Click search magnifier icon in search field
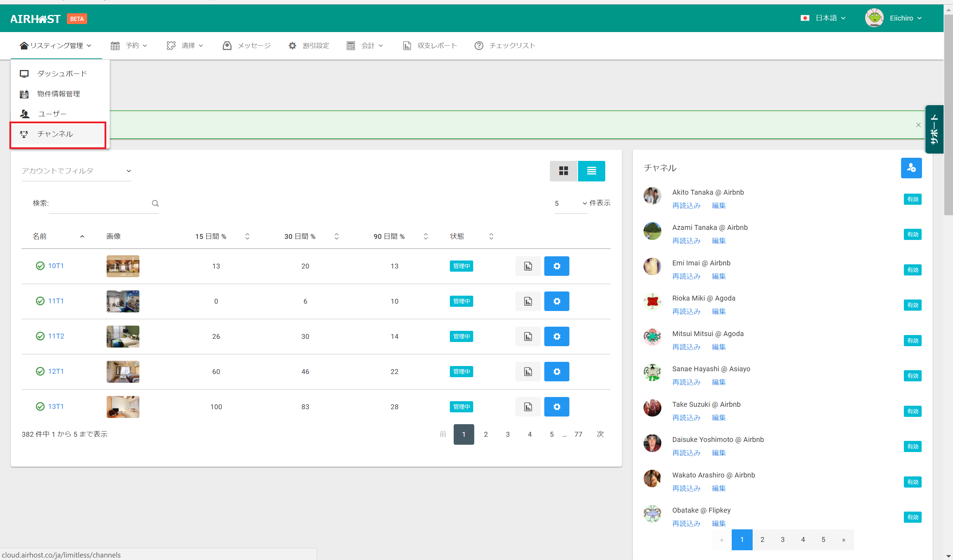 click(x=155, y=203)
